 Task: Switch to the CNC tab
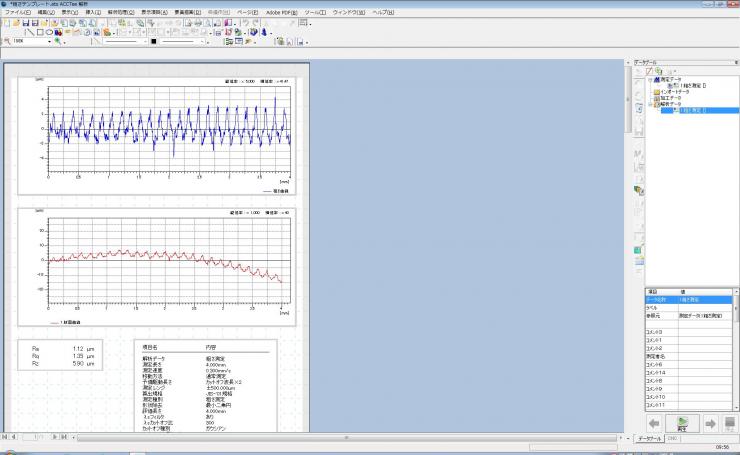672,438
